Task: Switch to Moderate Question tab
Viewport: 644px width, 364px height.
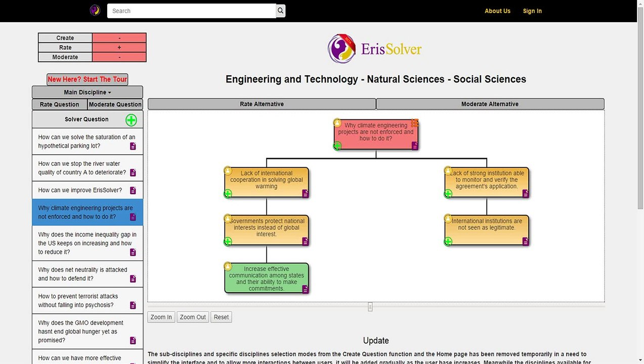Action: (x=115, y=105)
